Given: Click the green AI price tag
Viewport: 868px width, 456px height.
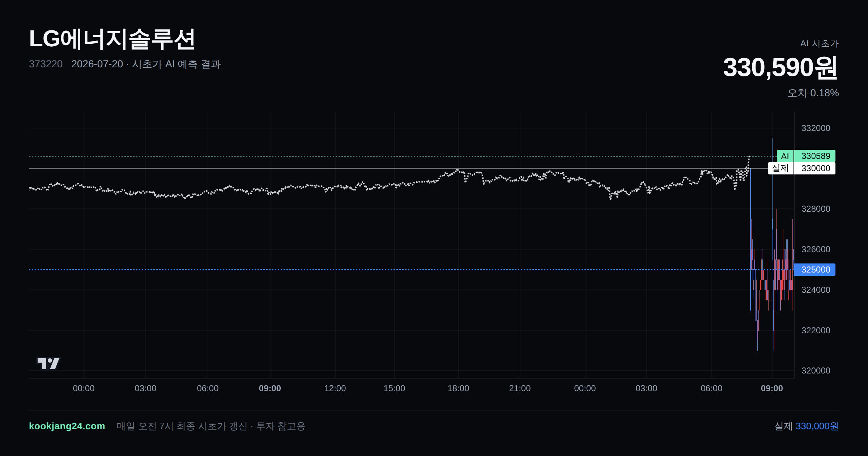Looking at the screenshot, I should pyautogui.click(x=785, y=156).
